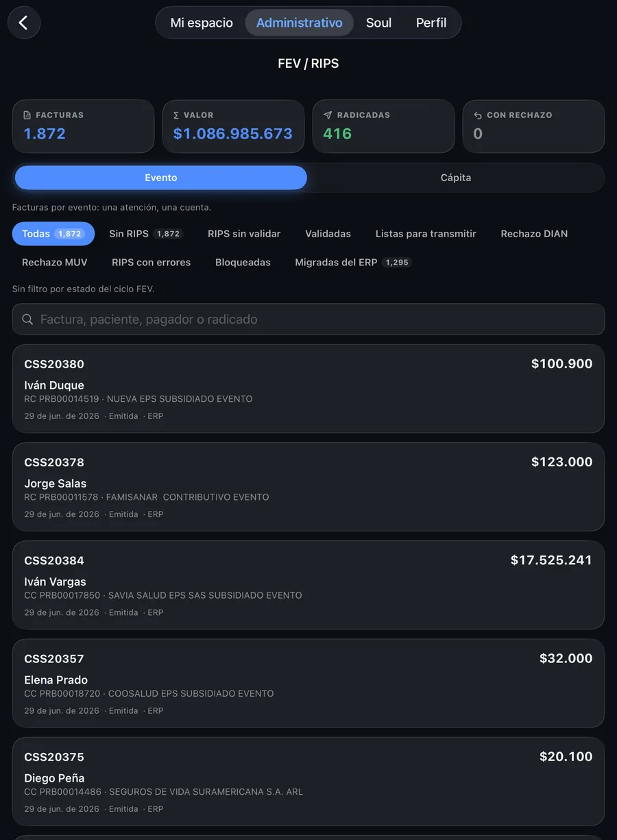Open the Valor summary card
The image size is (617, 840).
tap(233, 126)
